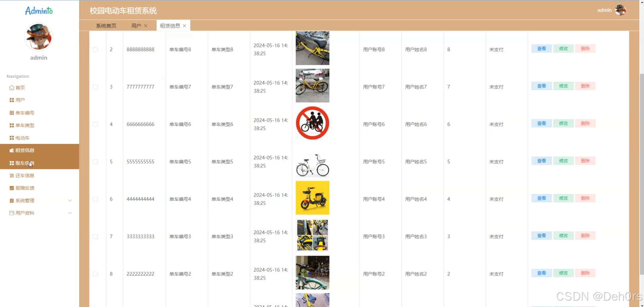The image size is (644, 307).
Task: Click the grid icon beside 用户
Action: click(12, 100)
